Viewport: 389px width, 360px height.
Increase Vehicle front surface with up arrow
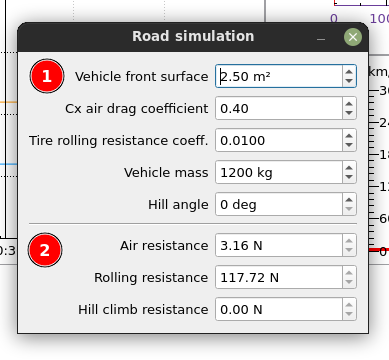coord(349,71)
